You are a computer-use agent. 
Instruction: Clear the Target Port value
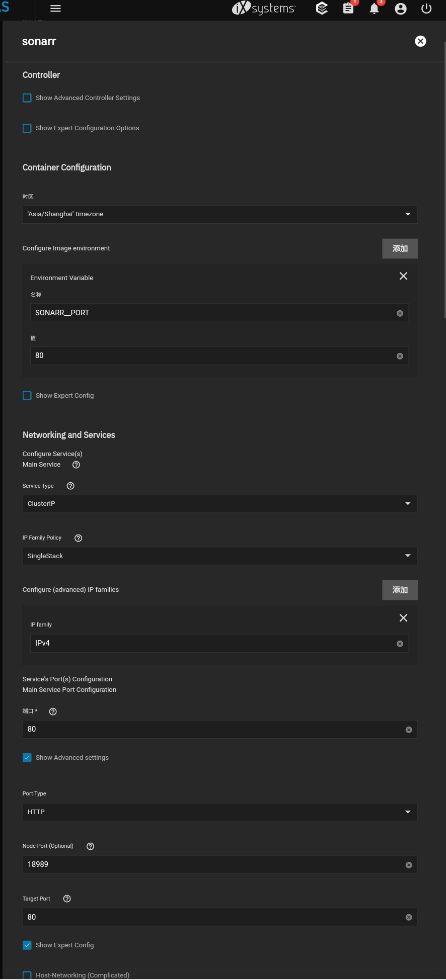click(x=409, y=917)
